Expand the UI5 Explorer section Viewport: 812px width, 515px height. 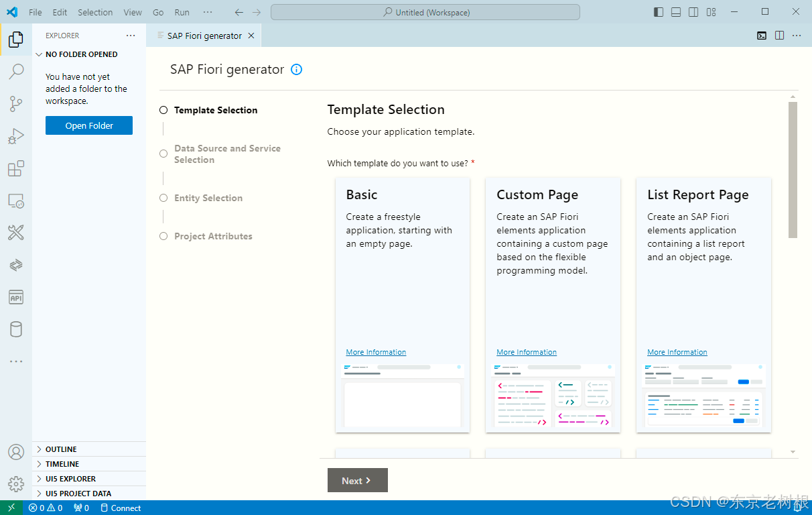tap(89, 479)
